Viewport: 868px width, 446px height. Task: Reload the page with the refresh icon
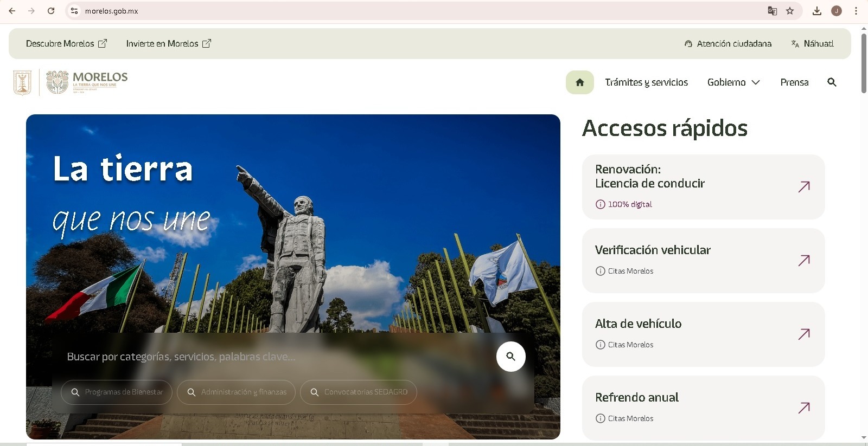point(51,11)
